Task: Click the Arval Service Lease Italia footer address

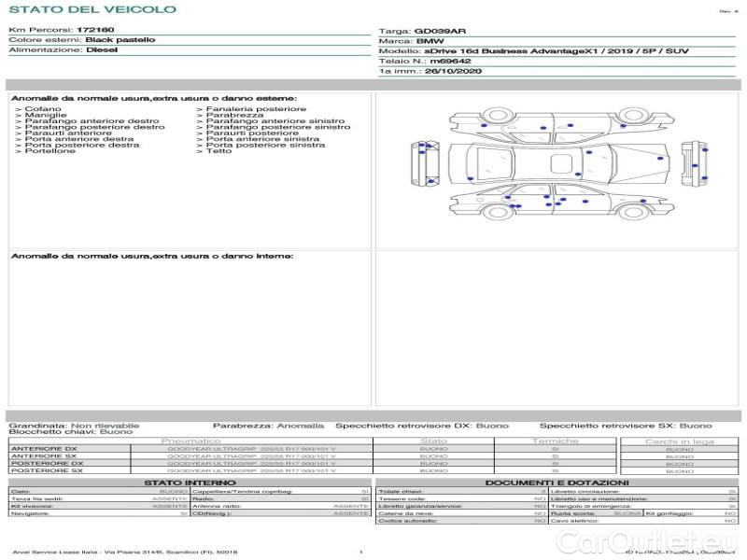Action: (125, 553)
